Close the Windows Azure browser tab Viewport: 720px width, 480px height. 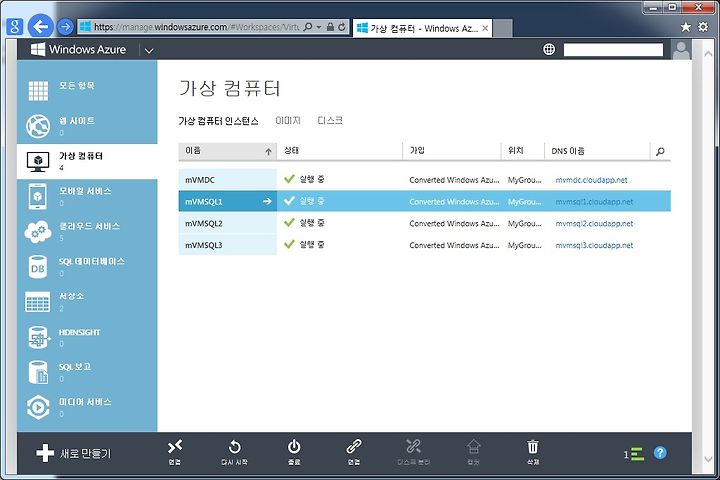(x=485, y=28)
